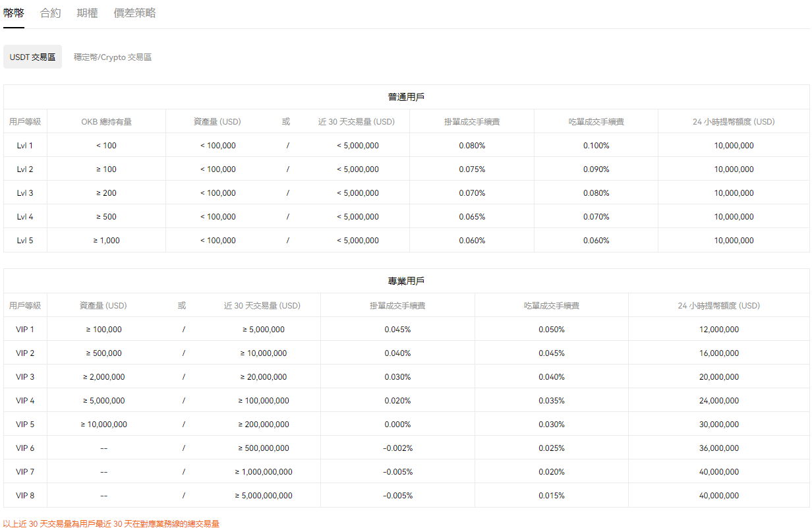Click OKB holding "< 100" in Lvl 1
The height and width of the screenshot is (530, 812).
(106, 146)
